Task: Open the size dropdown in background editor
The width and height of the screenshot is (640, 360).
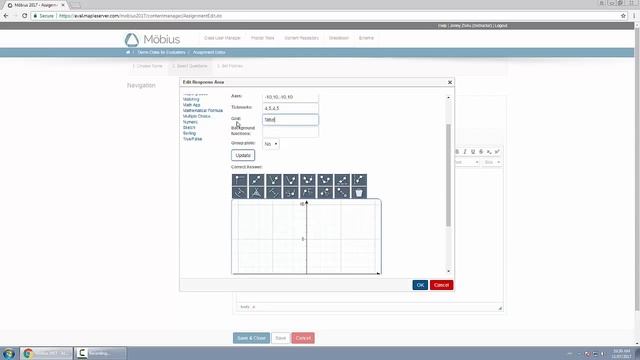Action: 492,162
